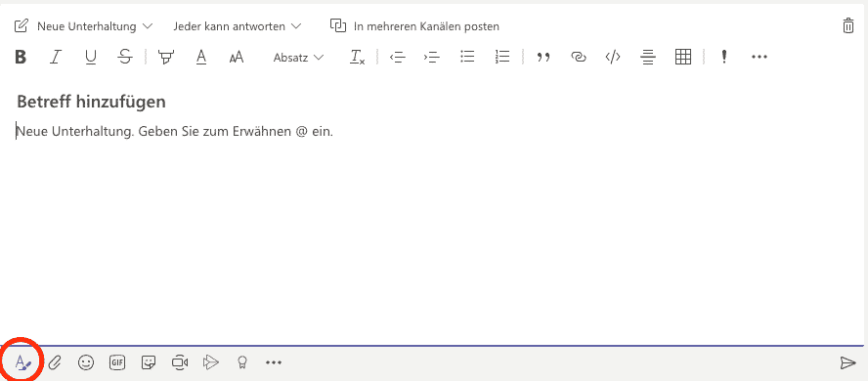Click the Betreff hinzufügen subject field
The image size is (868, 381).
tap(91, 102)
